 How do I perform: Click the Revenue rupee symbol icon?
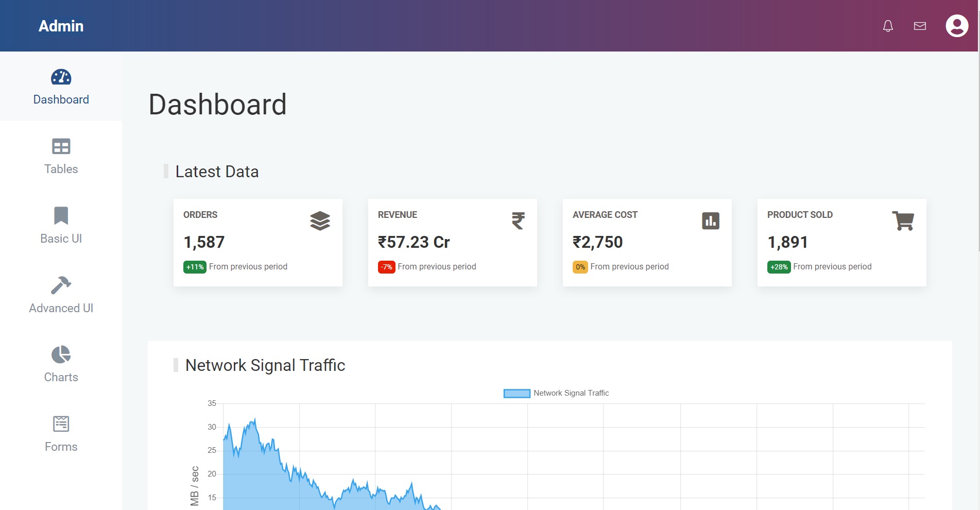tap(518, 221)
